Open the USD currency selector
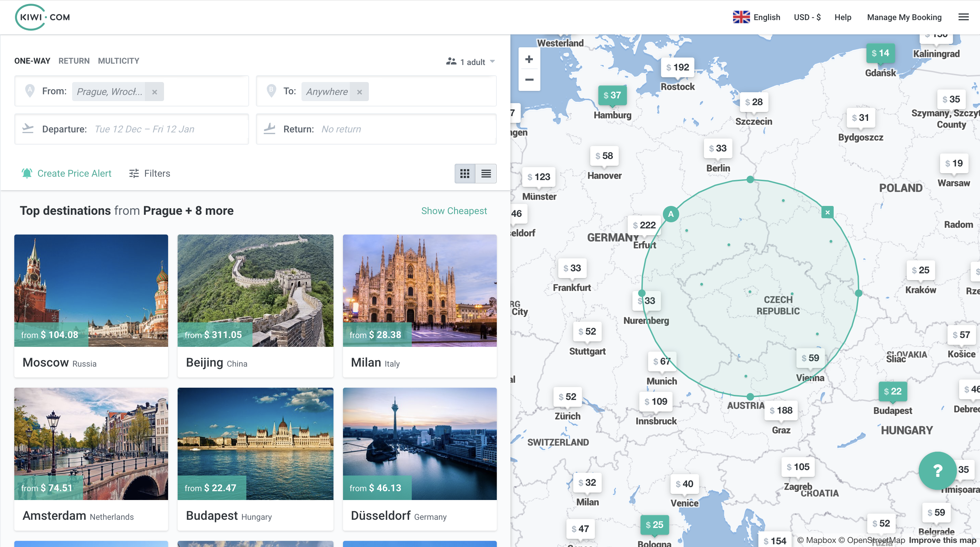The image size is (980, 547). click(807, 17)
